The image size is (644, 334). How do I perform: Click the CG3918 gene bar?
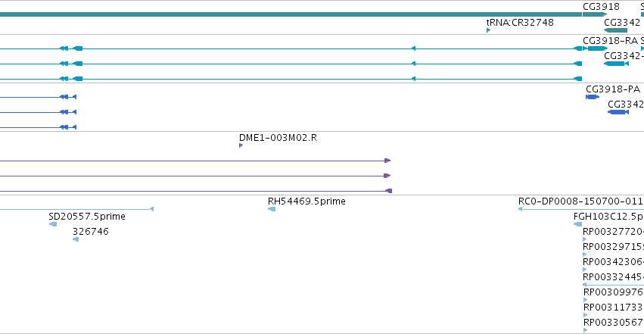595,14
